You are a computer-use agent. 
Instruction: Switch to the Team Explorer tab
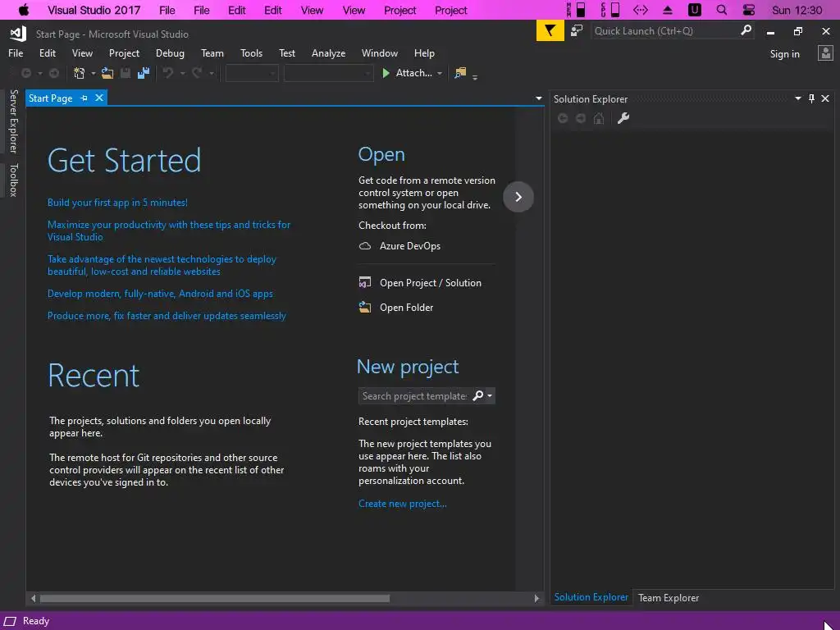(668, 597)
